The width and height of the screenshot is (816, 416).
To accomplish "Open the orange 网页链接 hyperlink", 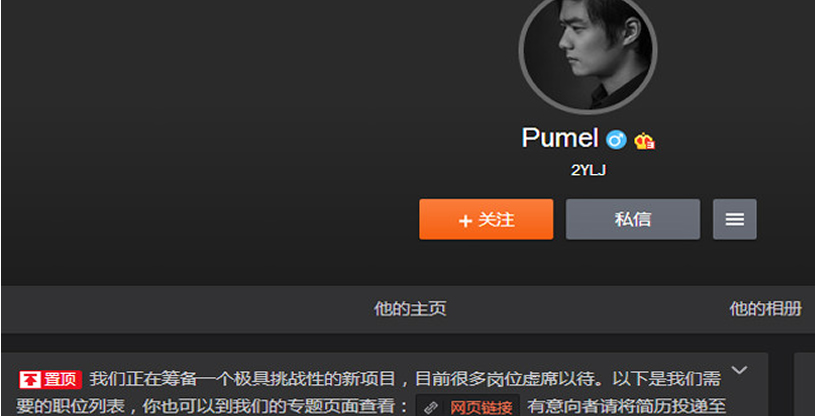I will coord(480,408).
